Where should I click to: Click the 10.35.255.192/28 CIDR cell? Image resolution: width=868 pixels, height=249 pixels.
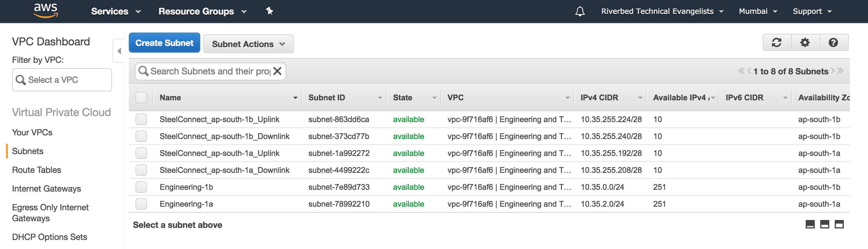coord(611,153)
